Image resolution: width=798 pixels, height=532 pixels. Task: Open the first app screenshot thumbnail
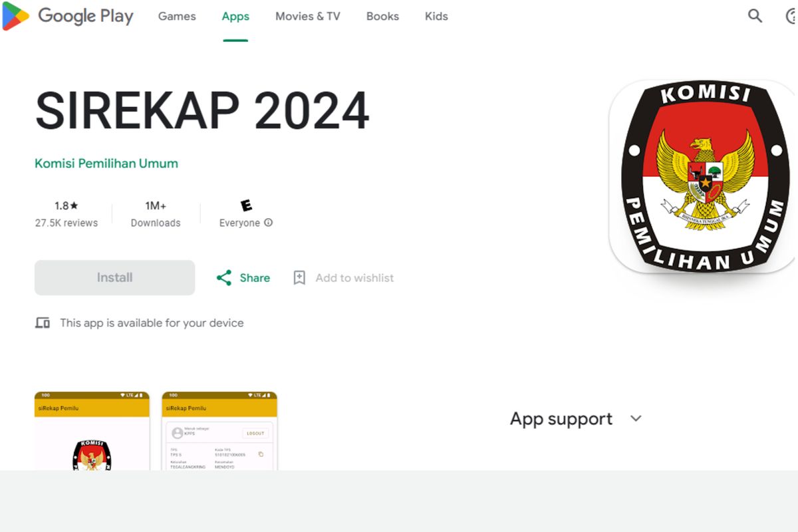coord(92,431)
